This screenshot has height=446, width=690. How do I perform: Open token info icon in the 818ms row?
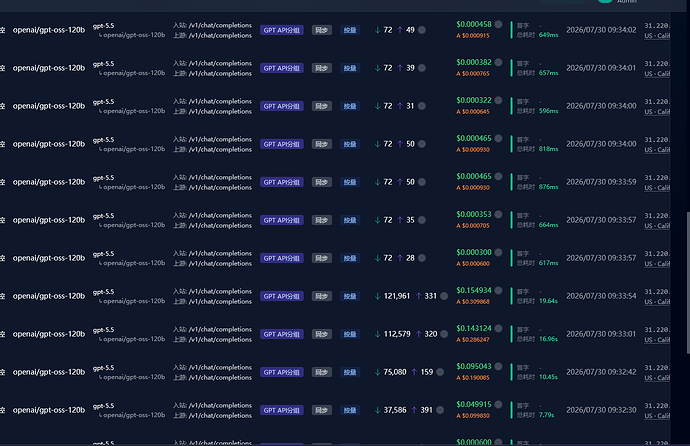point(422,144)
